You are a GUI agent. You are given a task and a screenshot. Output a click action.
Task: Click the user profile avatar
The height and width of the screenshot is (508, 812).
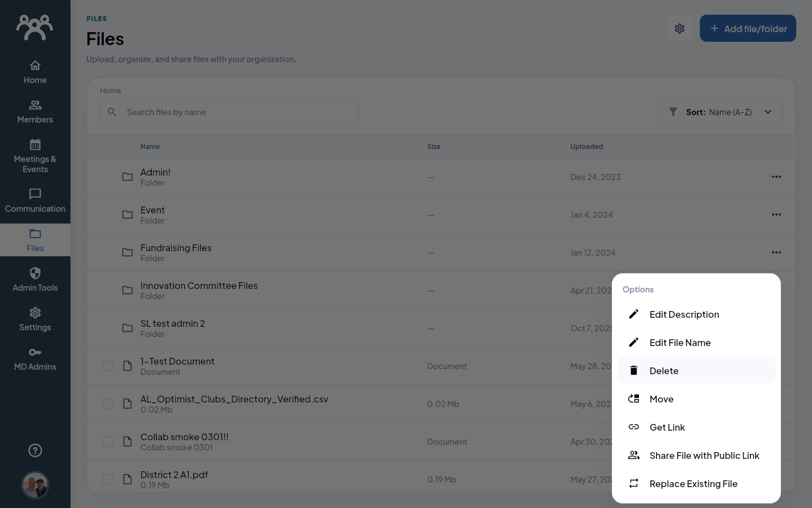point(35,485)
